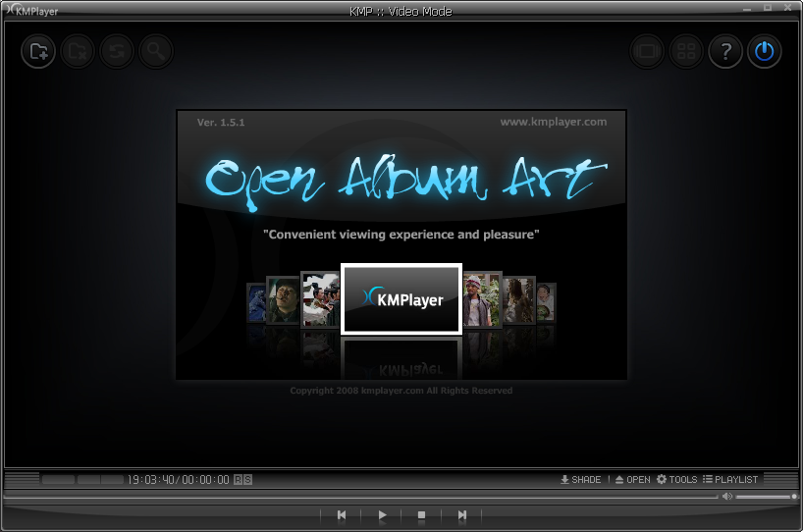Toggle the R repeat indicator
Viewport: 803px width, 532px height.
coord(239,480)
